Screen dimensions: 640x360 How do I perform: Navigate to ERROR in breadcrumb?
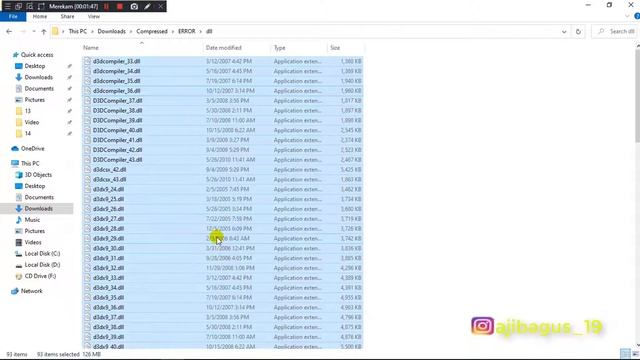click(x=187, y=31)
